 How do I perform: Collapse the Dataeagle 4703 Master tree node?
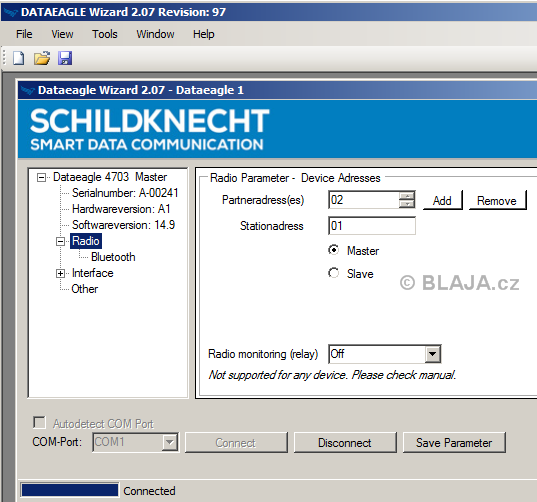[41, 177]
